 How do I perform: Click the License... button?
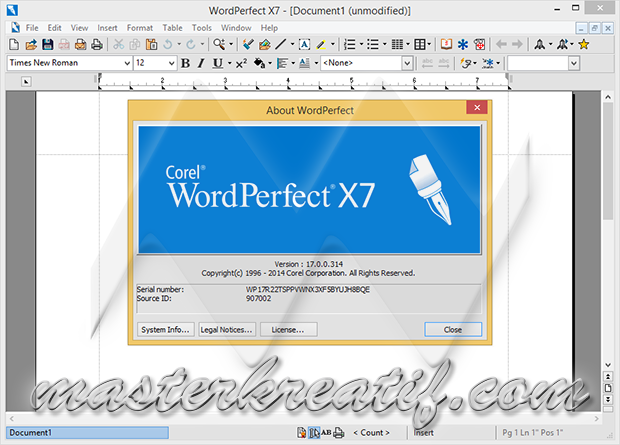pyautogui.click(x=288, y=329)
